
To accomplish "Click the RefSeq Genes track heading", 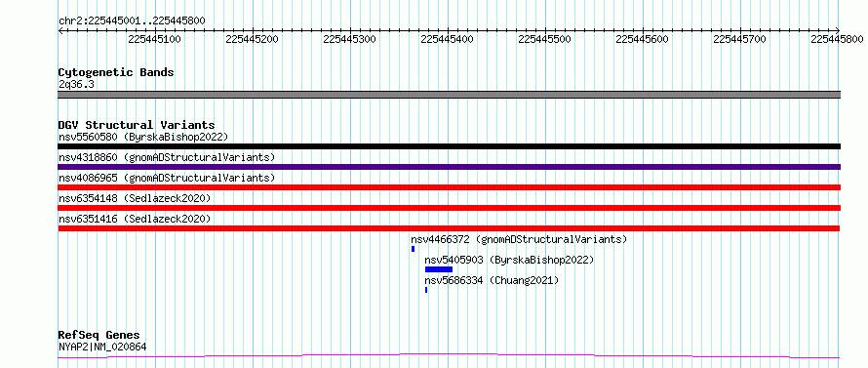I will pos(99,336).
